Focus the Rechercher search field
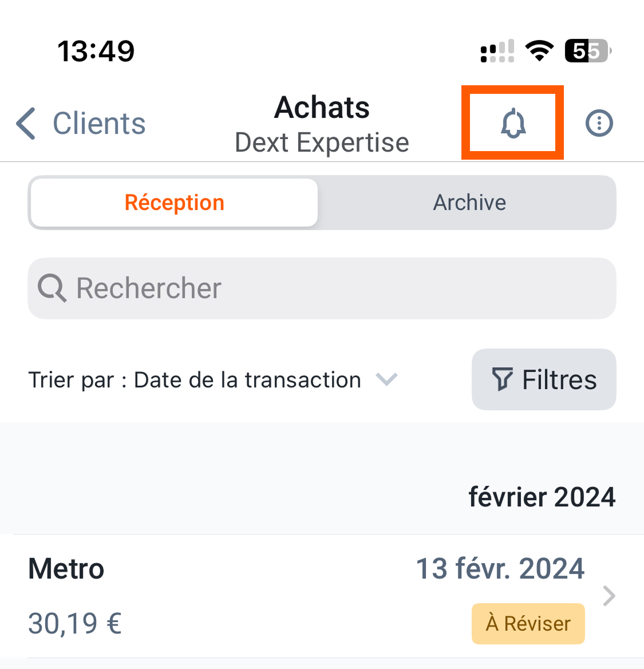The height and width of the screenshot is (669, 644). (x=322, y=288)
